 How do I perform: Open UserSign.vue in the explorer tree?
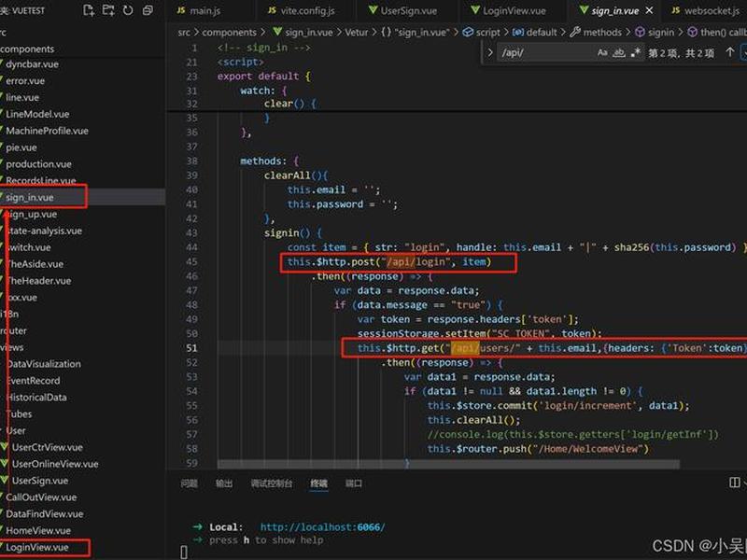pyautogui.click(x=39, y=481)
